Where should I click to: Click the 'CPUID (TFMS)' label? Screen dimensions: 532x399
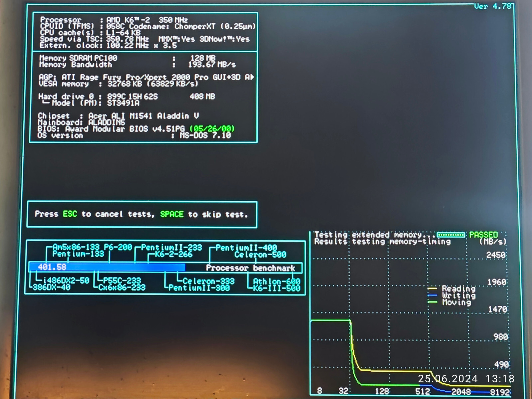click(x=67, y=26)
